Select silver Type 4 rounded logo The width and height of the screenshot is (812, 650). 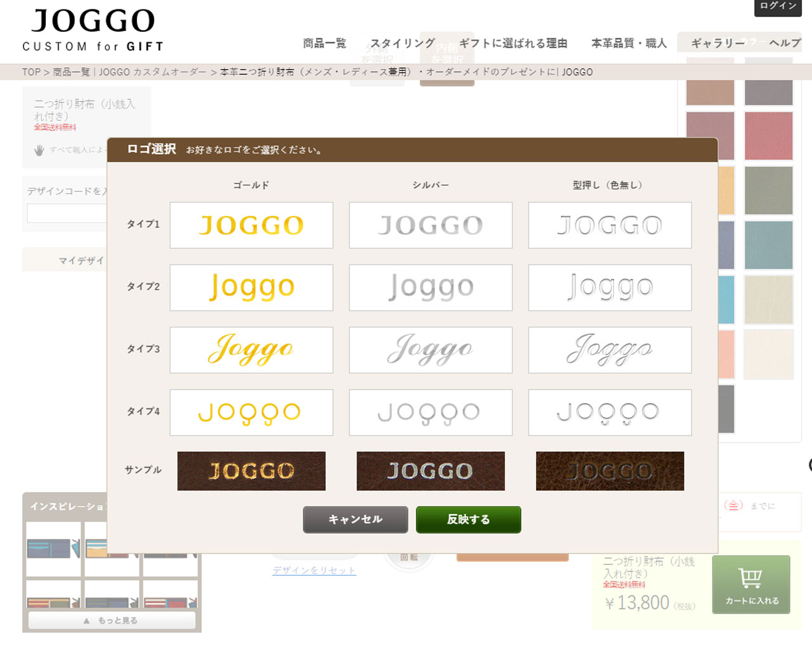click(431, 413)
